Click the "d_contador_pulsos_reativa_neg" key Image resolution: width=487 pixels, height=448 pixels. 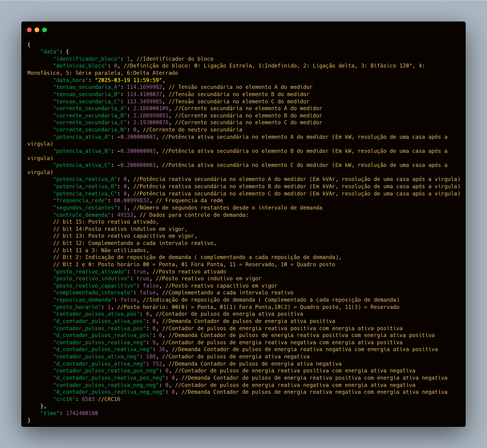pyautogui.click(x=103, y=349)
